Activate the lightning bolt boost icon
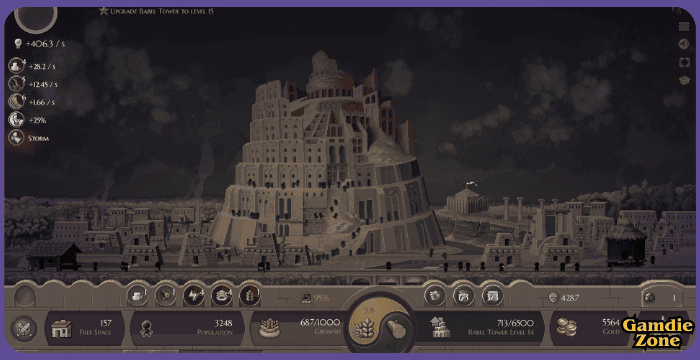Viewport: 700px width, 360px height. click(x=194, y=295)
